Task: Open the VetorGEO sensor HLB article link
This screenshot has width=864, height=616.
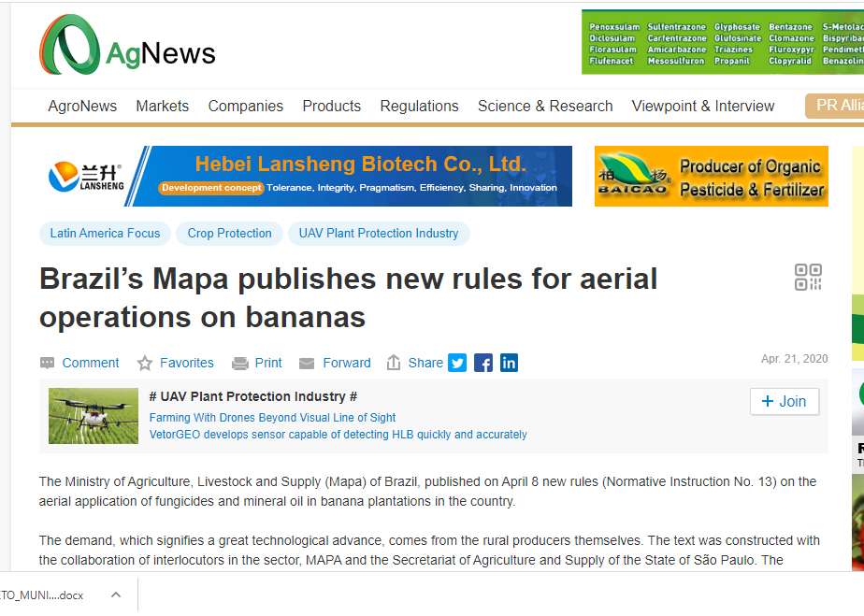Action: click(x=338, y=435)
